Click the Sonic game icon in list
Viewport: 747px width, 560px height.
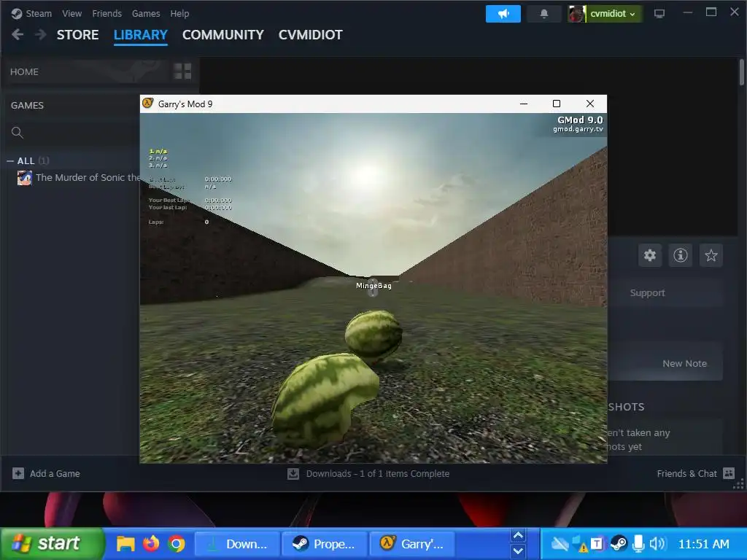[25, 178]
